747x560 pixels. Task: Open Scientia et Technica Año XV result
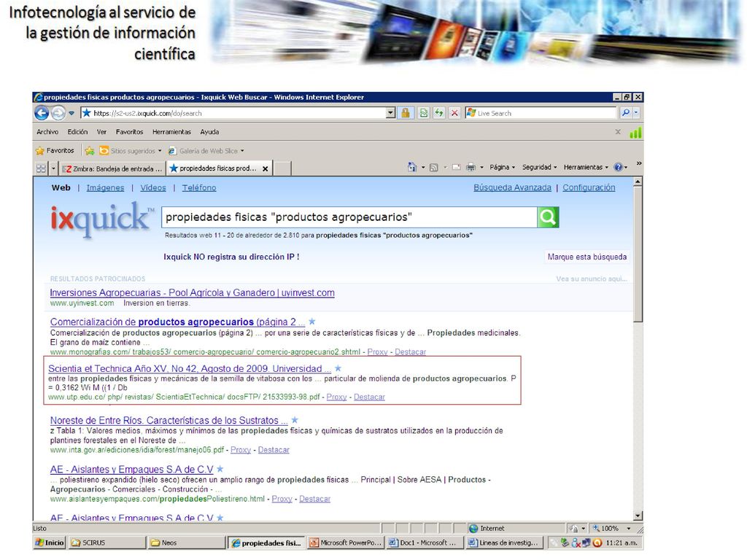click(x=190, y=368)
